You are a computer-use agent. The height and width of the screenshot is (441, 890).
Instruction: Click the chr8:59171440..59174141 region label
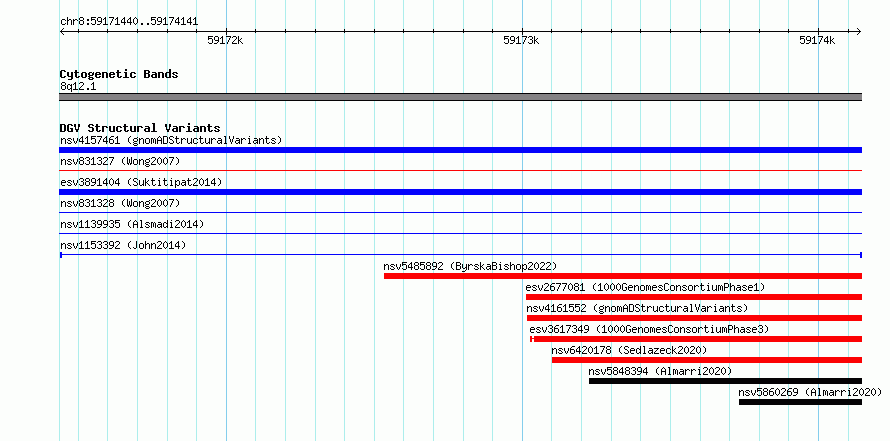[x=129, y=22]
